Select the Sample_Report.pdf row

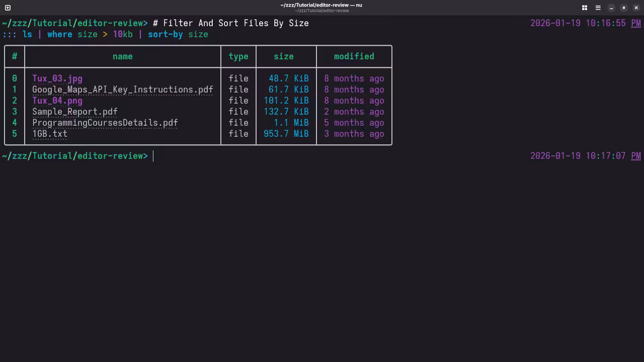(75, 112)
